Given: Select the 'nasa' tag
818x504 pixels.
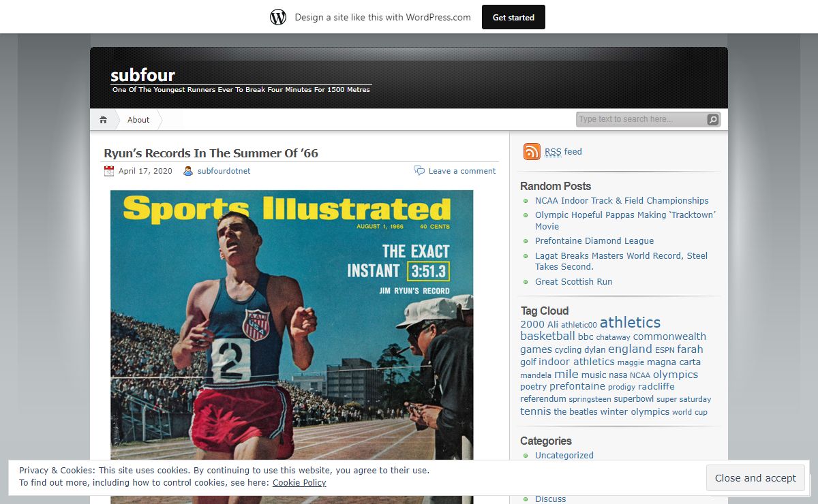Looking at the screenshot, I should pos(618,375).
